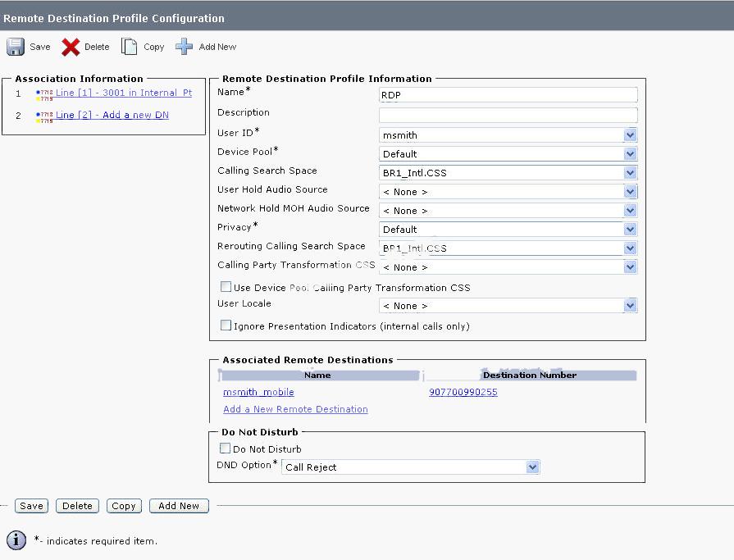
Task: Expand the User Locale dropdown
Action: click(508, 306)
